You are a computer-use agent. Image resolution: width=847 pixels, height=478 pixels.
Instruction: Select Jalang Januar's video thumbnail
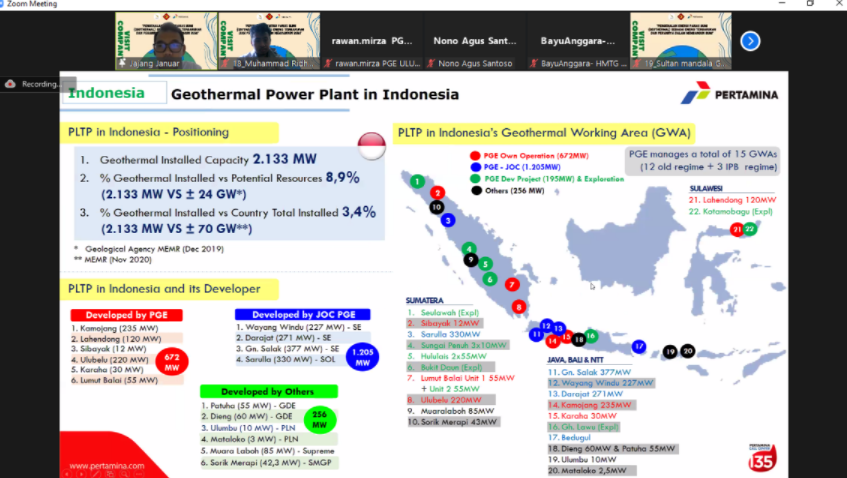160,41
